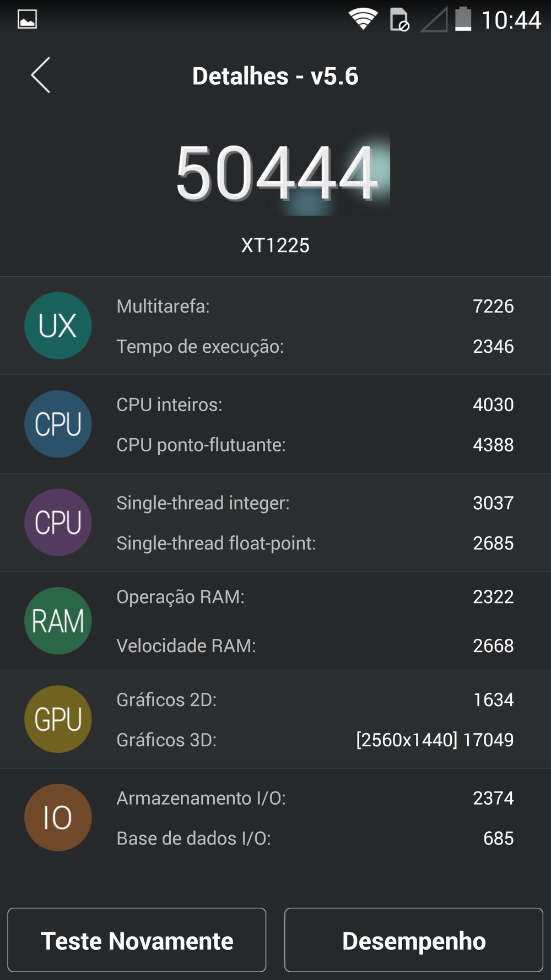Tap the brown IO category icon
Image resolution: width=551 pixels, height=980 pixels.
(58, 817)
